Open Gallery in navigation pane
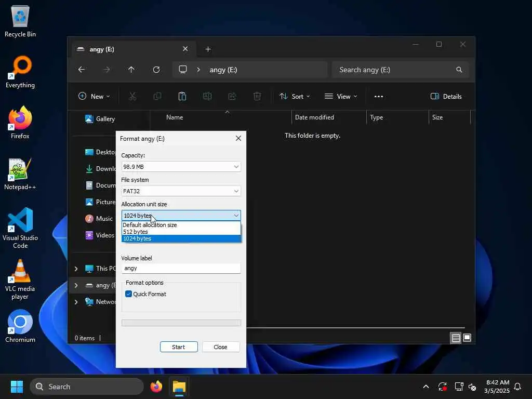 tap(100, 119)
